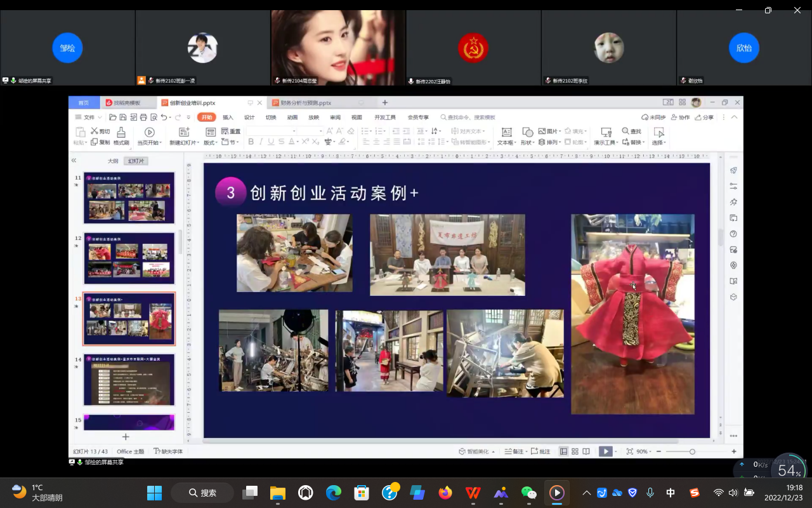The height and width of the screenshot is (508, 812).
Task: Click the Text Box (文本框) icon
Action: point(506,132)
